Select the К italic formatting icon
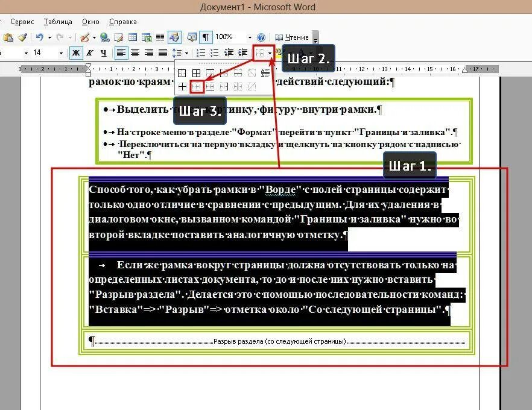The image size is (532, 410). [89, 52]
